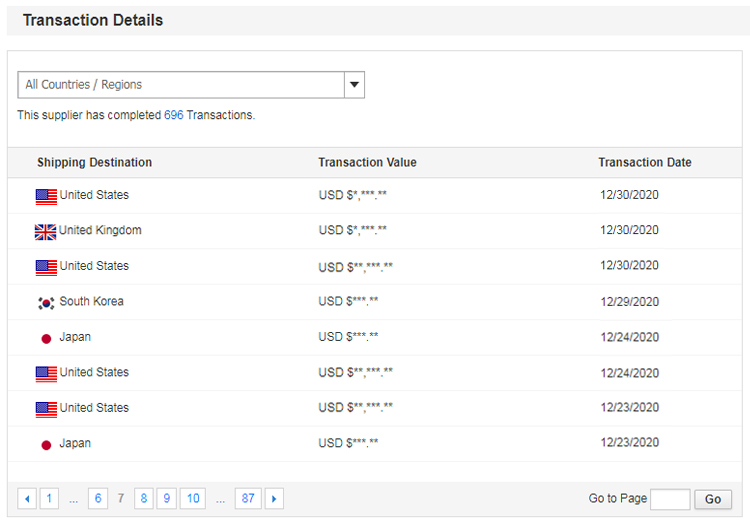
Task: Click the dropdown arrow of country filter
Action: [x=354, y=85]
